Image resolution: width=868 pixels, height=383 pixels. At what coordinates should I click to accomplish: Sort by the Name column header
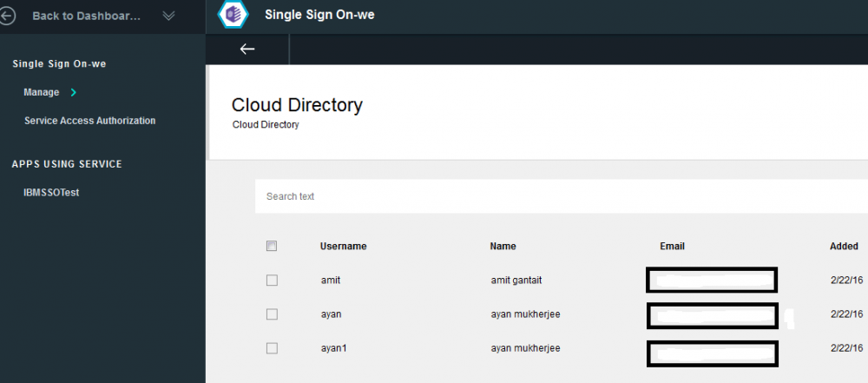[503, 247]
